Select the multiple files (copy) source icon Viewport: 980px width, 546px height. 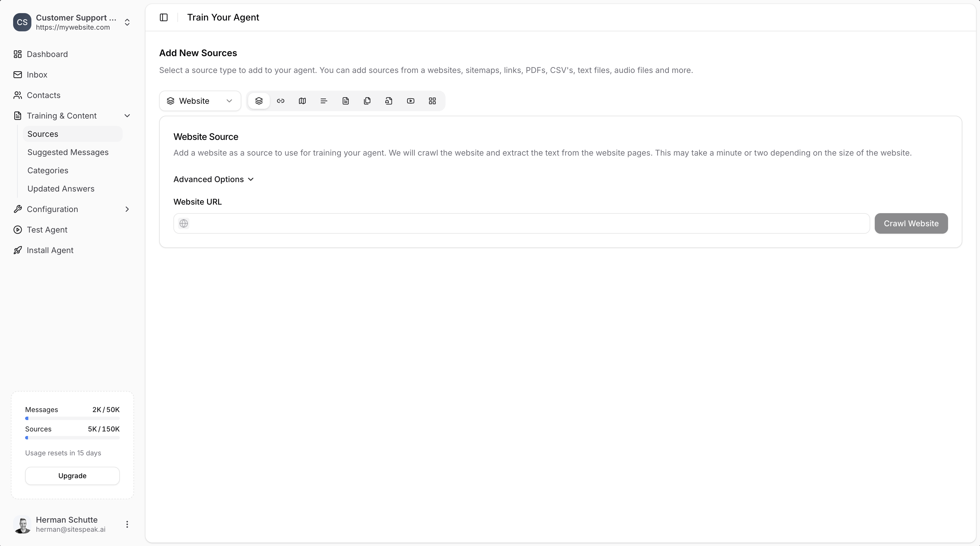[367, 101]
